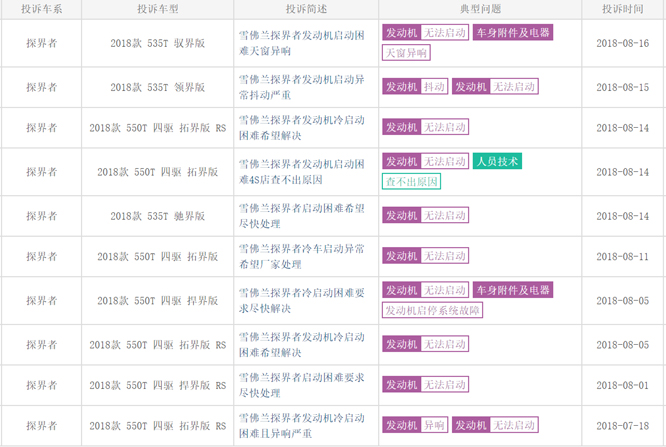Screen dimensions: 666x447
Task: Click 探界者 in the 2018-07-18 row
Action: click(x=42, y=425)
